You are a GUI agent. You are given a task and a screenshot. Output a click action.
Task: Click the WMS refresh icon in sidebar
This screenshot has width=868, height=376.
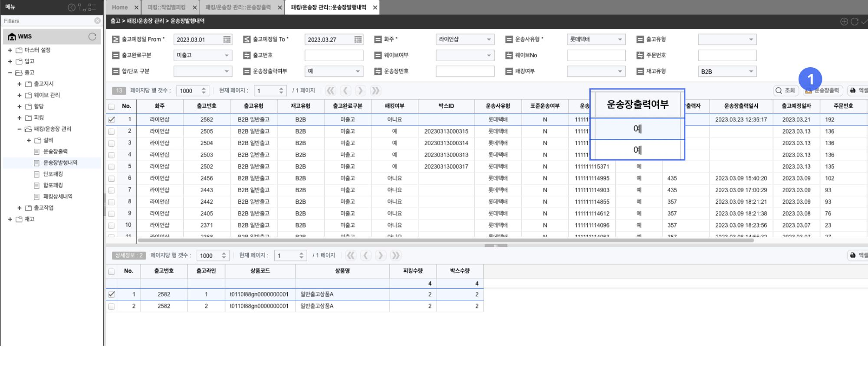click(92, 37)
